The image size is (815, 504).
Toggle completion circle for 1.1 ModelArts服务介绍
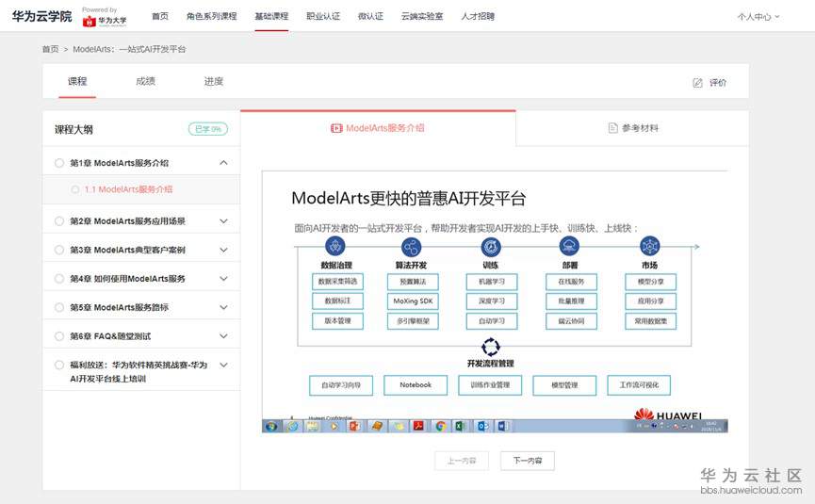pyautogui.click(x=74, y=189)
